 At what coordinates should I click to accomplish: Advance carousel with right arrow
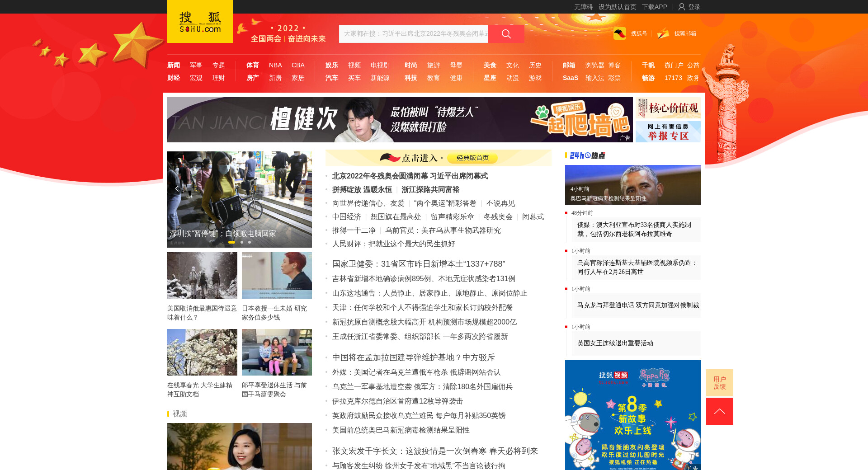302,189
